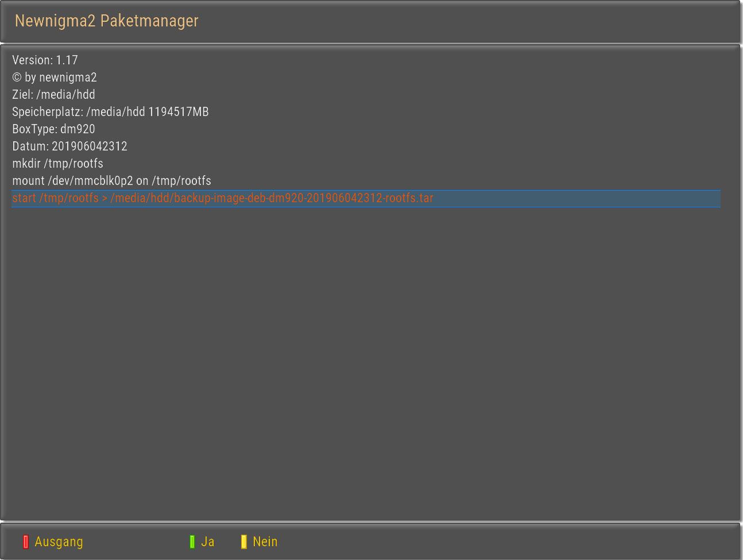Confirm with the Ja label

(207, 542)
